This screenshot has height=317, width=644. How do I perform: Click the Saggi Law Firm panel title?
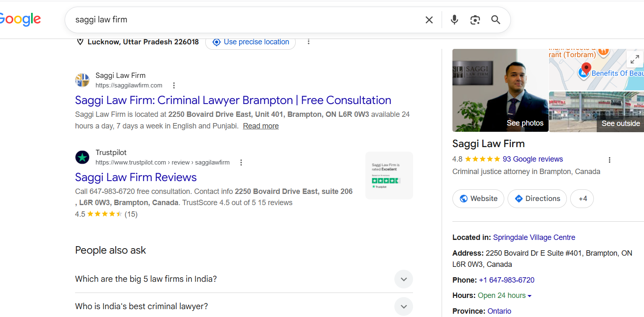coord(488,144)
